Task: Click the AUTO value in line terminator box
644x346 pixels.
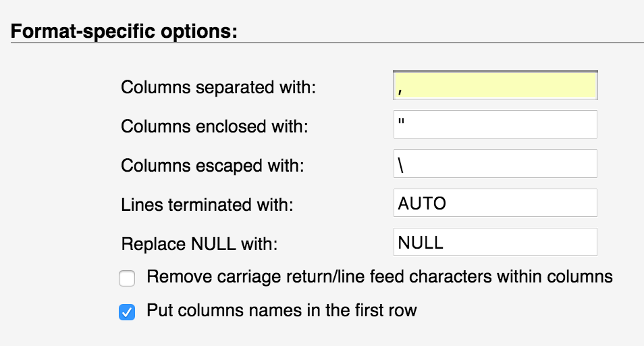Action: (x=422, y=203)
